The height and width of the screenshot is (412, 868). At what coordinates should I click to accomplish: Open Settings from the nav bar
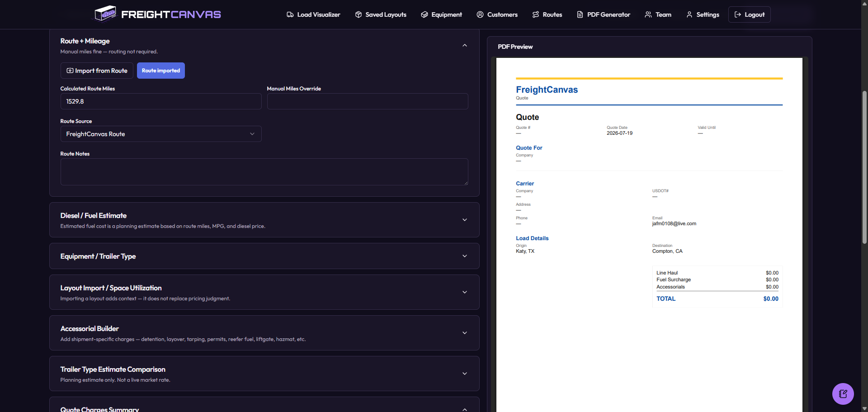pyautogui.click(x=703, y=14)
